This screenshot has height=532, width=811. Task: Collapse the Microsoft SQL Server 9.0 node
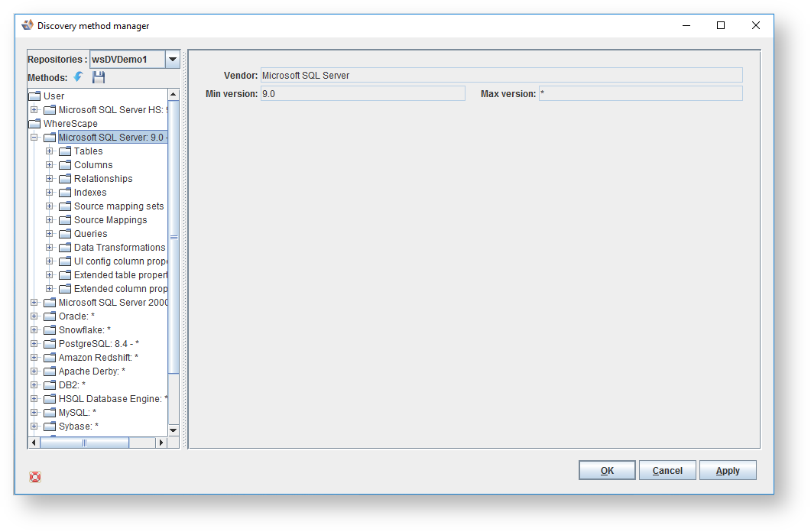(x=34, y=138)
